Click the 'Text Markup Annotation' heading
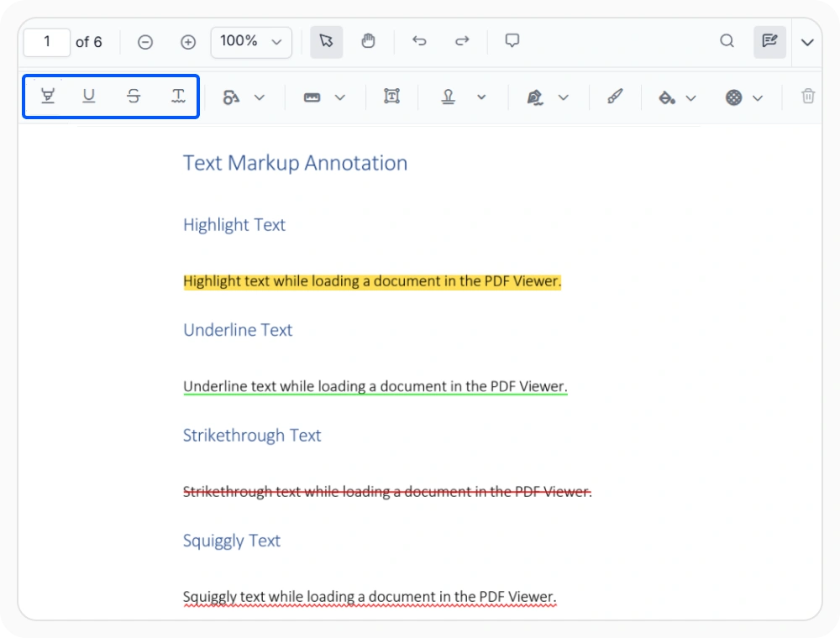 pyautogui.click(x=295, y=163)
